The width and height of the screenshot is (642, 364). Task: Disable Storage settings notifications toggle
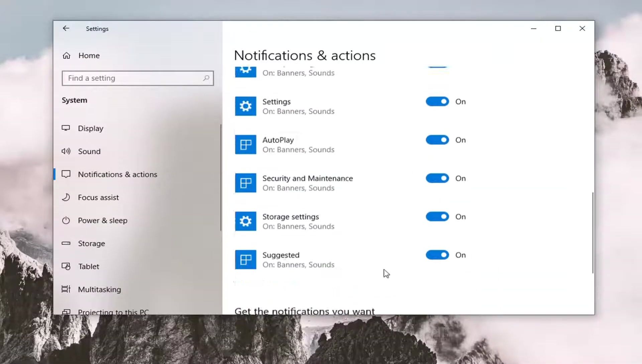437,217
